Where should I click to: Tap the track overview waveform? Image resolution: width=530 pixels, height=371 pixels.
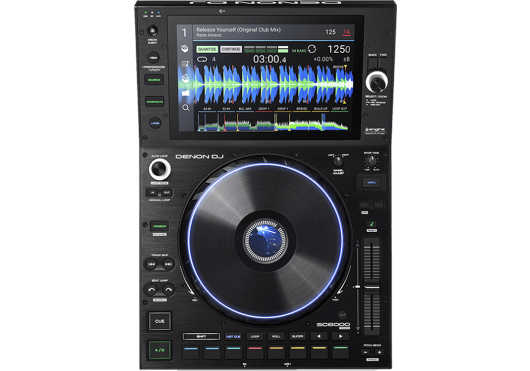[273, 122]
